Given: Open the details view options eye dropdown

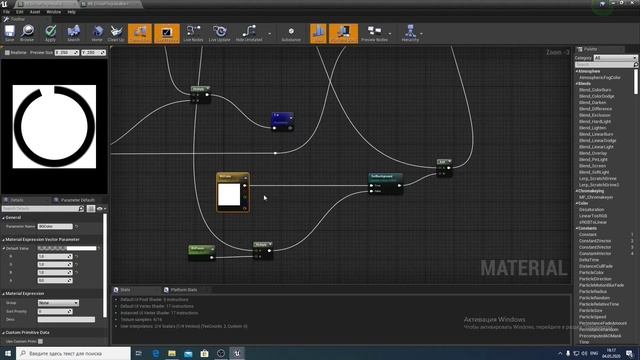Looking at the screenshot, I should click(101, 209).
